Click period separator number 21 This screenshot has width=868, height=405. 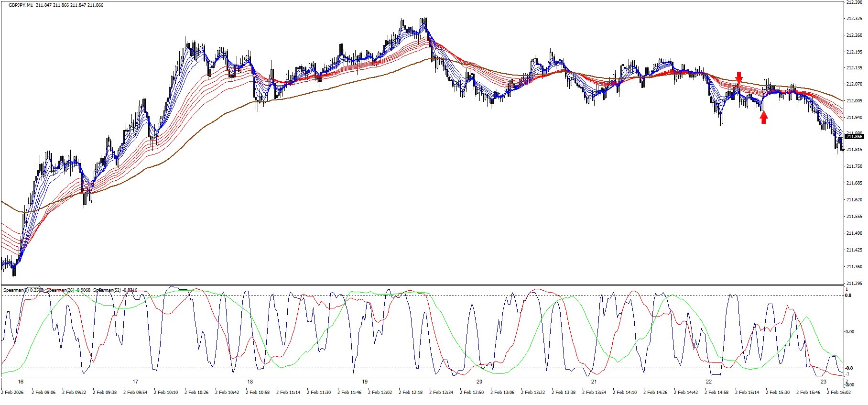594,382
